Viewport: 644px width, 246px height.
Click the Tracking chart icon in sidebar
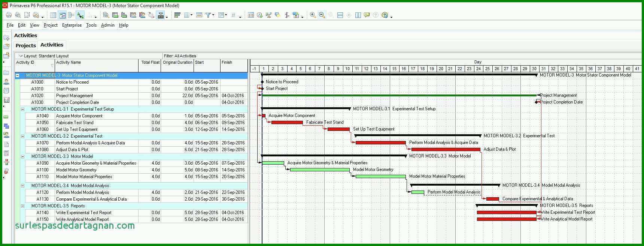(6, 100)
